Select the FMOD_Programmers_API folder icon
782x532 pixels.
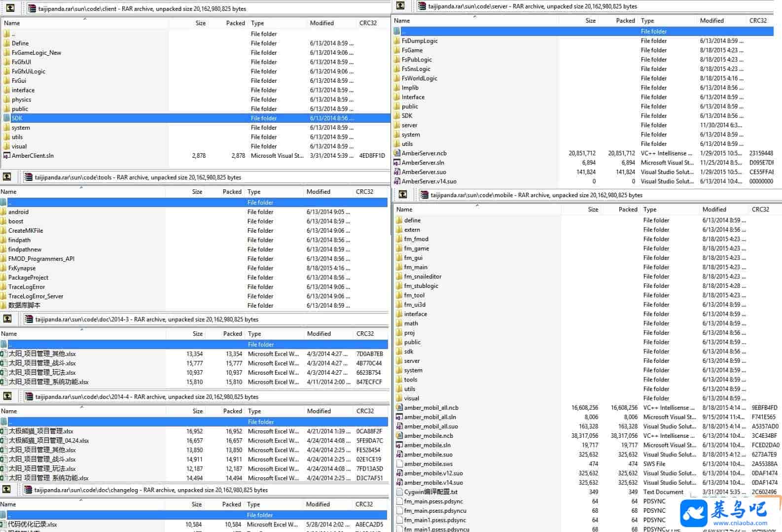3,259
